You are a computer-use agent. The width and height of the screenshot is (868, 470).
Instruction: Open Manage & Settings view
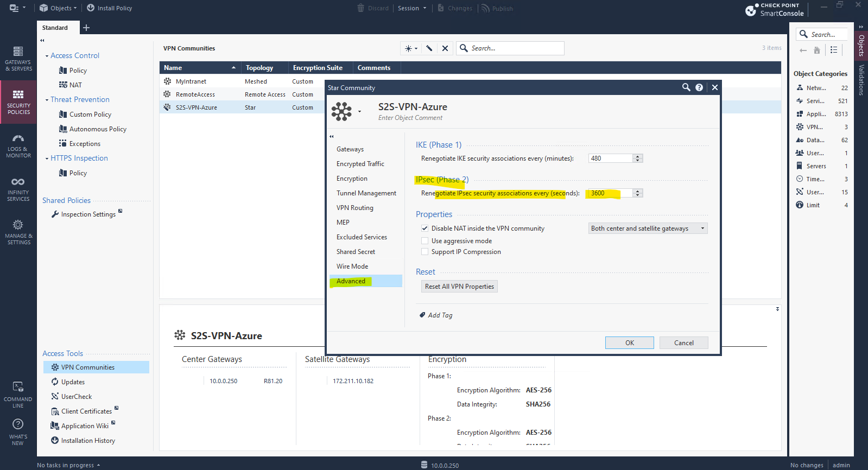coord(18,232)
